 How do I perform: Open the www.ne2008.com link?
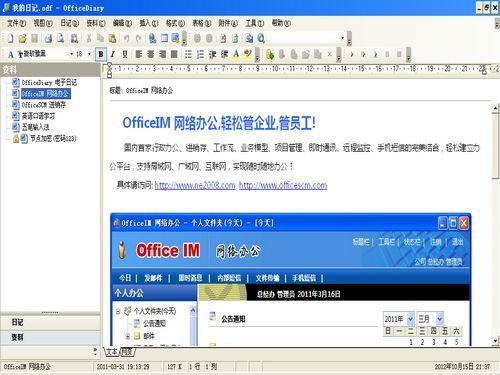[x=195, y=185]
